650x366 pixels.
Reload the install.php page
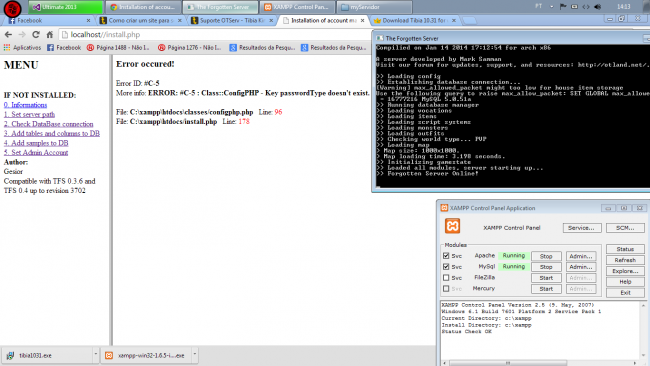point(36,35)
